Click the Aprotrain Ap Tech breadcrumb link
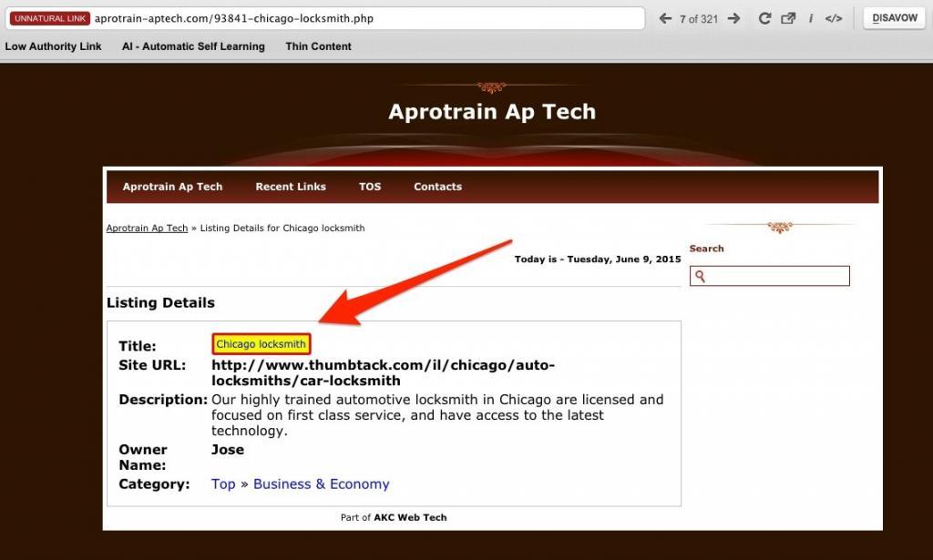The image size is (933, 560). 146,228
